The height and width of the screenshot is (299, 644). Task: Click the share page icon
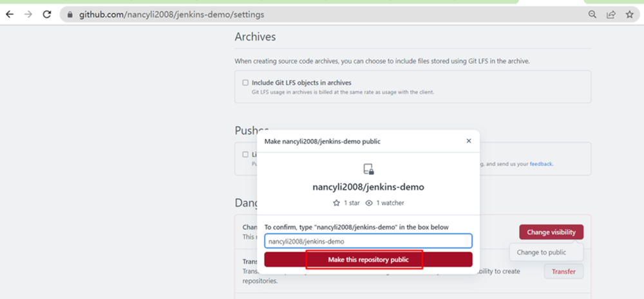(x=611, y=14)
